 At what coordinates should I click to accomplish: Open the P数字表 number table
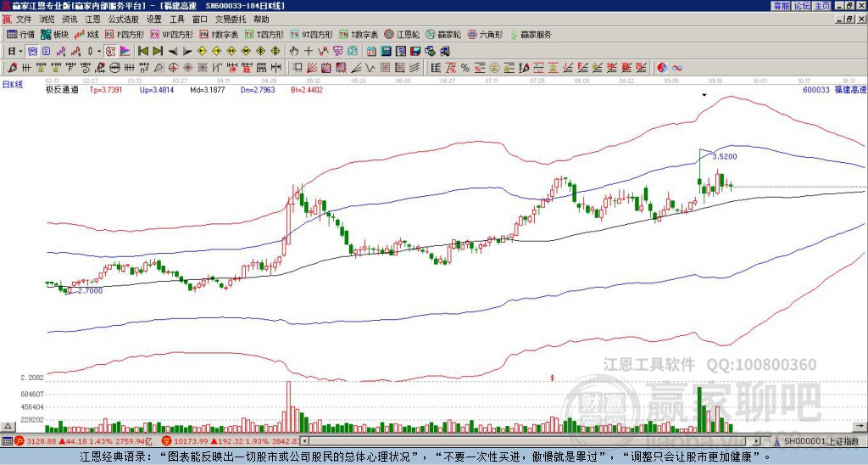point(219,34)
